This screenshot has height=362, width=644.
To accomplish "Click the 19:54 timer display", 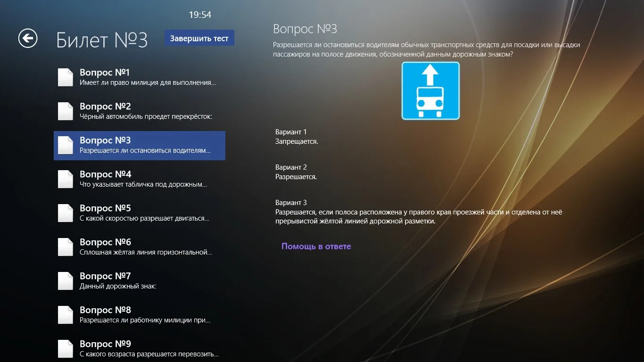I will pos(200,15).
